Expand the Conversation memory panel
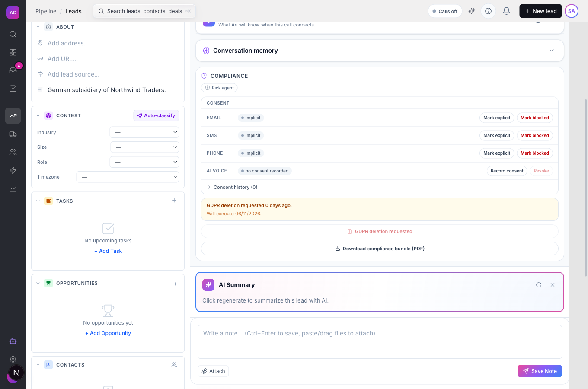Image resolution: width=588 pixels, height=389 pixels. (x=380, y=51)
